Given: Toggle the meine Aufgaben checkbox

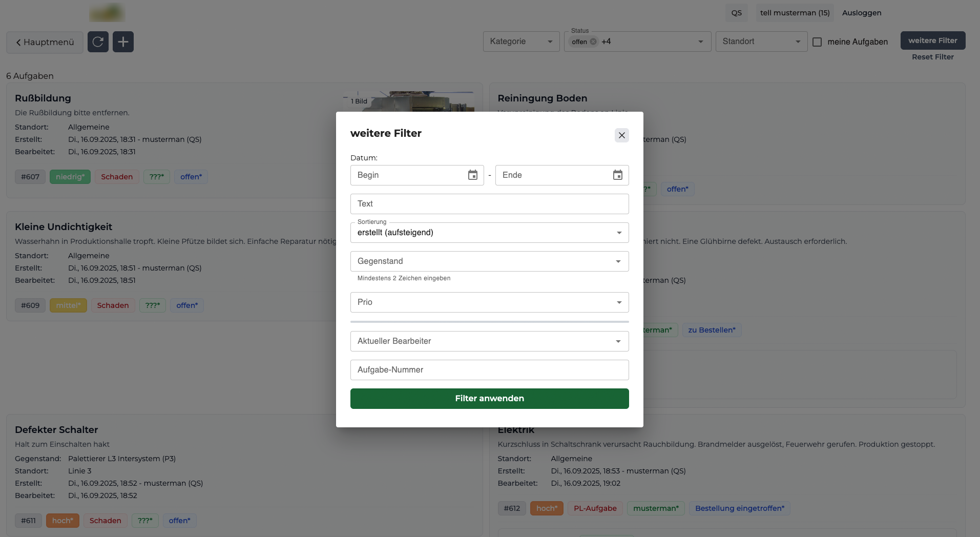Looking at the screenshot, I should 817,42.
